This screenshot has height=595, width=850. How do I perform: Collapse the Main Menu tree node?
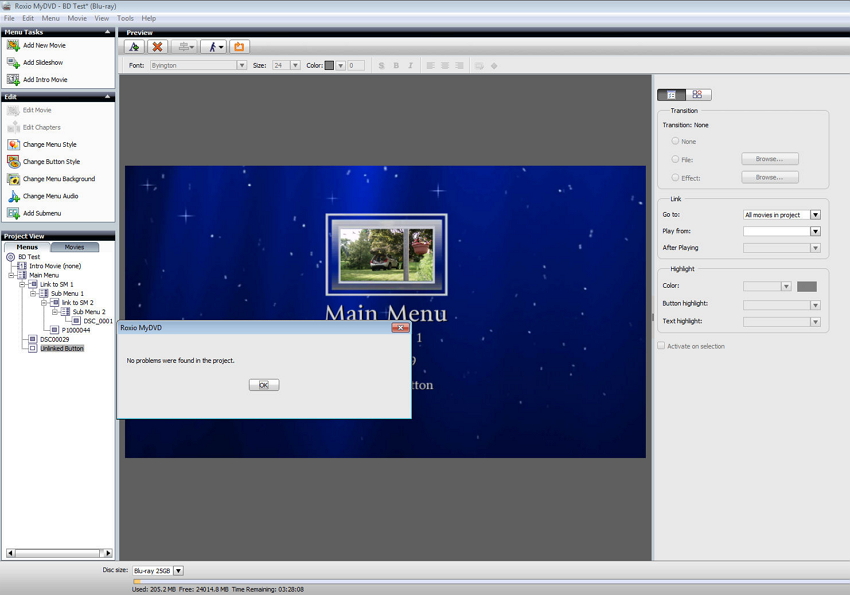tap(11, 275)
